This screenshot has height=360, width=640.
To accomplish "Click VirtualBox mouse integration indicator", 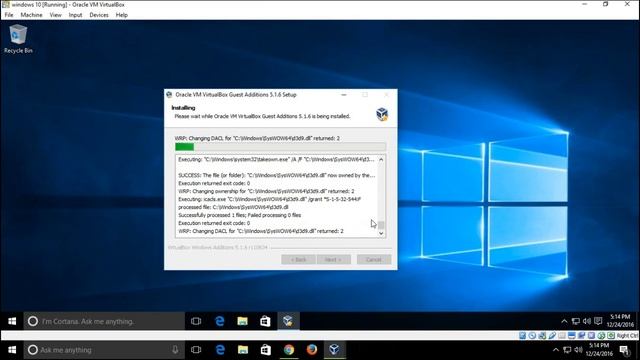I will (601, 336).
